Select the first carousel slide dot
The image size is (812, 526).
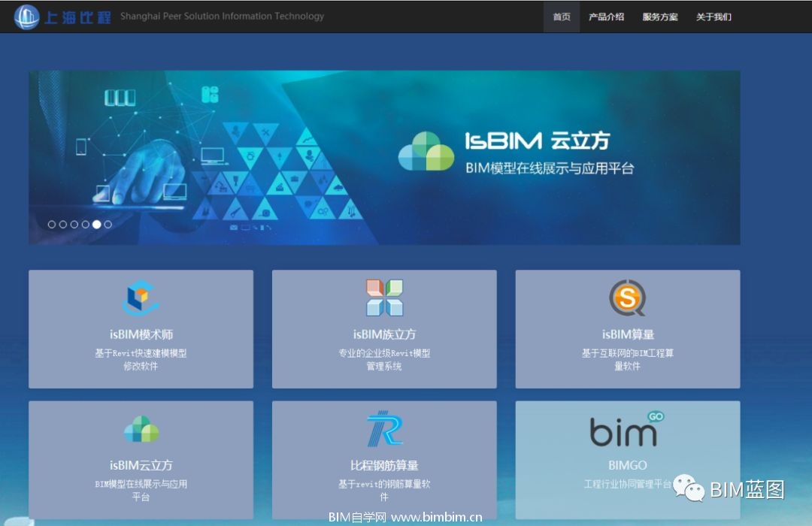[x=52, y=224]
